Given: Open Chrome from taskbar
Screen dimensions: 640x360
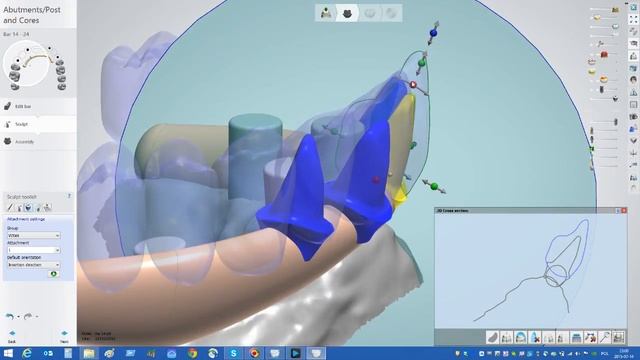Looking at the screenshot, I should click(192, 353).
